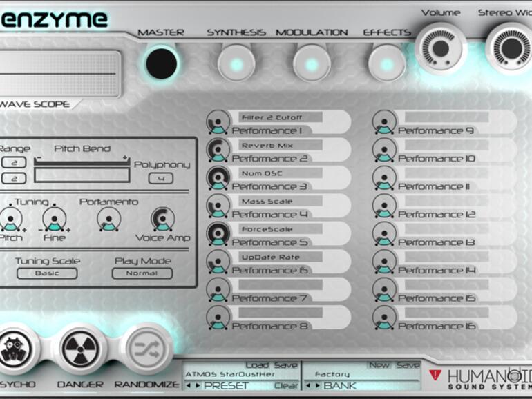Clear the current preset

click(x=286, y=385)
